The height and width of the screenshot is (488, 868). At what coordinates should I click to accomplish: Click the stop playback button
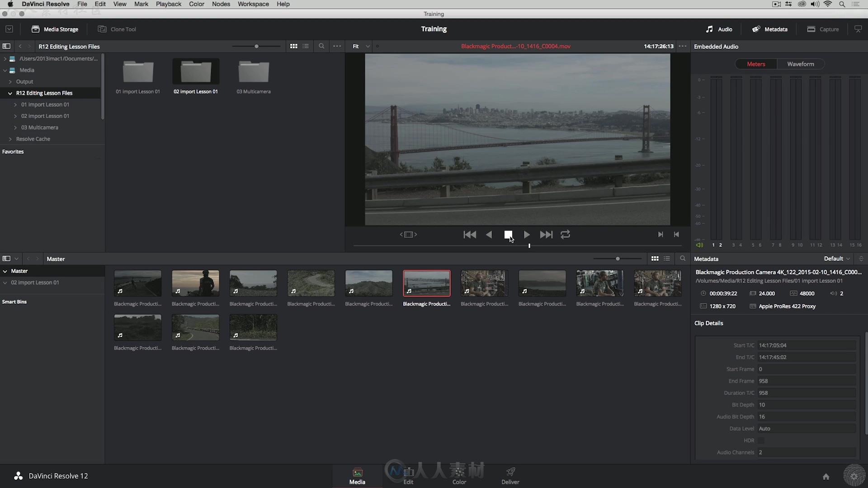click(x=508, y=235)
